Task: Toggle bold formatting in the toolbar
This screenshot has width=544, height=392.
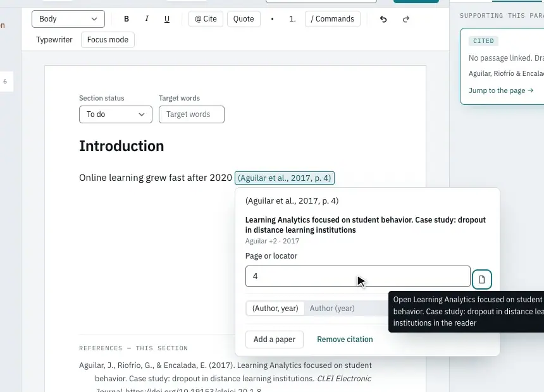Action: tap(127, 19)
